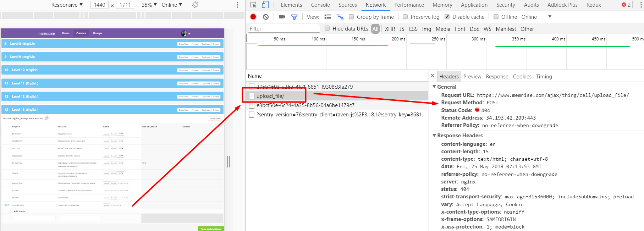Toggle the network filter funnel icon
644x231 pixels.
294,17
